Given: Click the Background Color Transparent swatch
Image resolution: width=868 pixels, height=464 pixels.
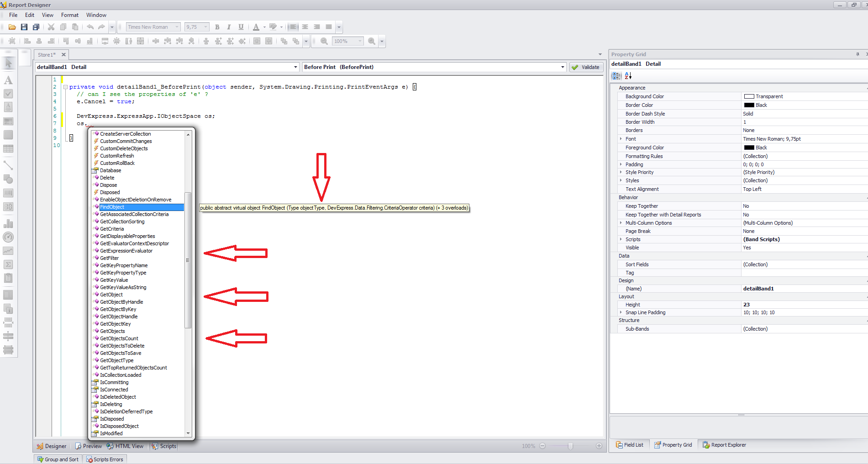Looking at the screenshot, I should click(749, 96).
